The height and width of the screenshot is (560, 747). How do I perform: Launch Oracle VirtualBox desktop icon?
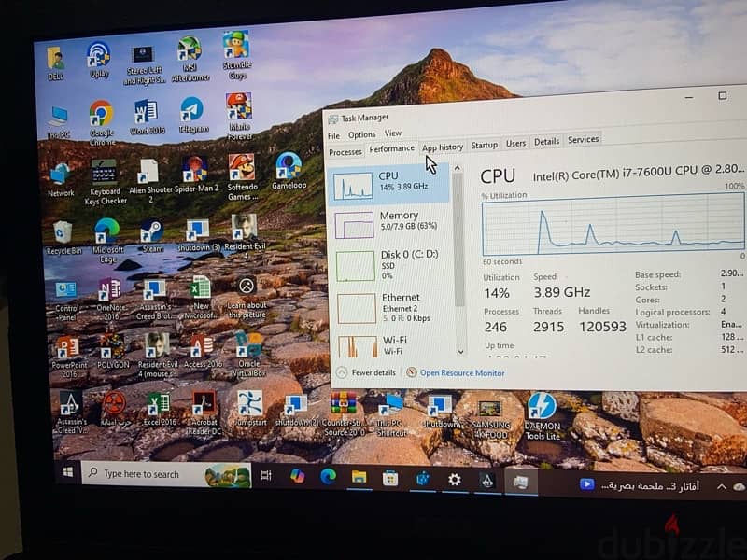(x=249, y=355)
